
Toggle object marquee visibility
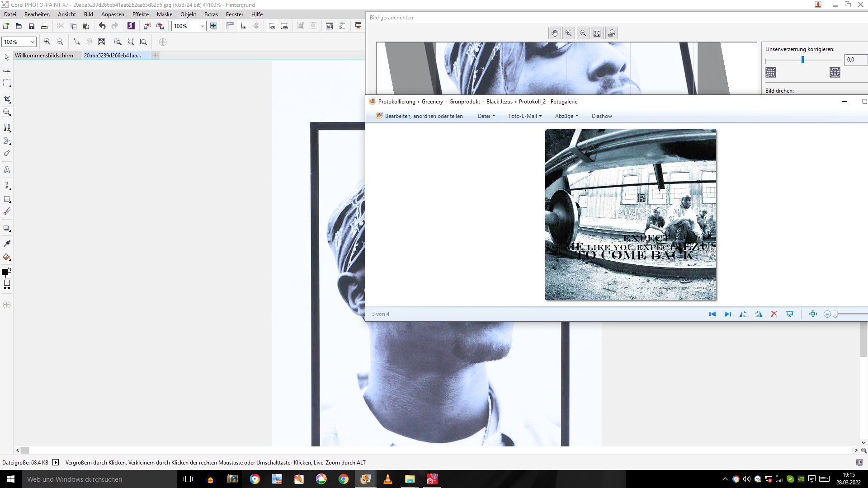[284, 26]
